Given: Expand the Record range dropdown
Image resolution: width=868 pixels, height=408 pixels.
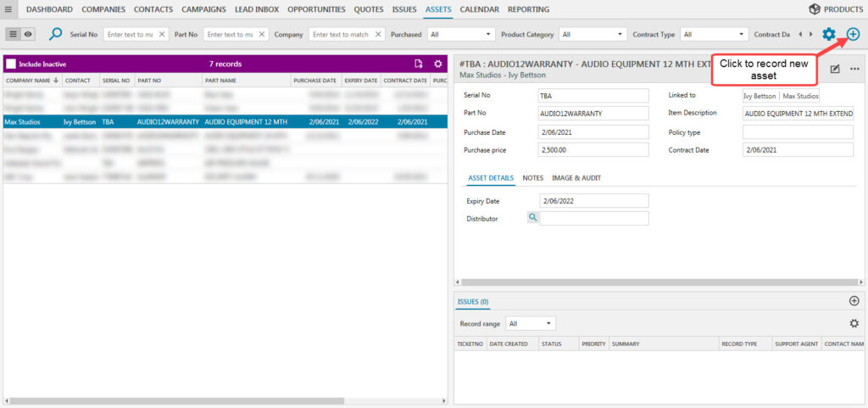Looking at the screenshot, I should [531, 323].
